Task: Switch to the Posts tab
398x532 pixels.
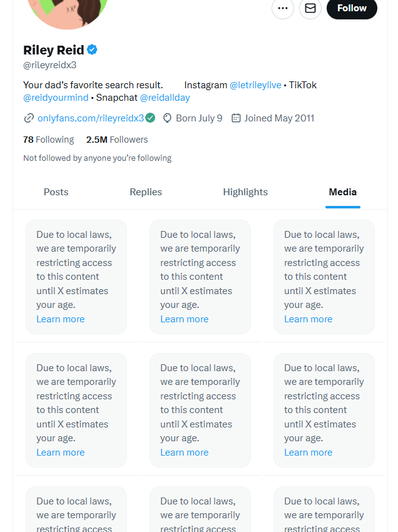Action: (56, 192)
